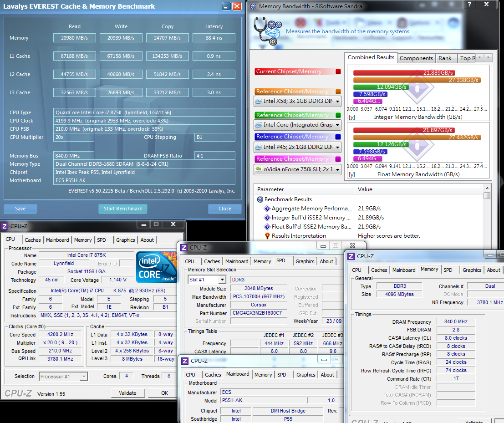Click the Parameter column header in Sandra
Image resolution: width=504 pixels, height=423 pixels.
click(x=304, y=189)
